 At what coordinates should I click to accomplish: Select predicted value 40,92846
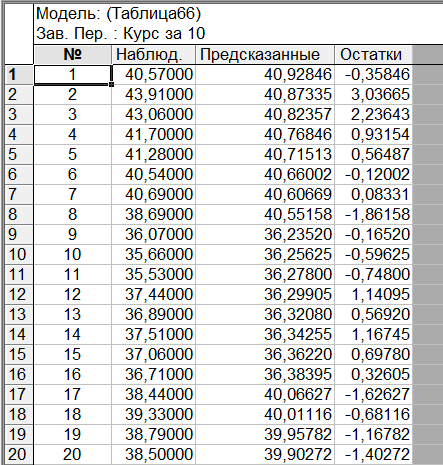point(264,74)
